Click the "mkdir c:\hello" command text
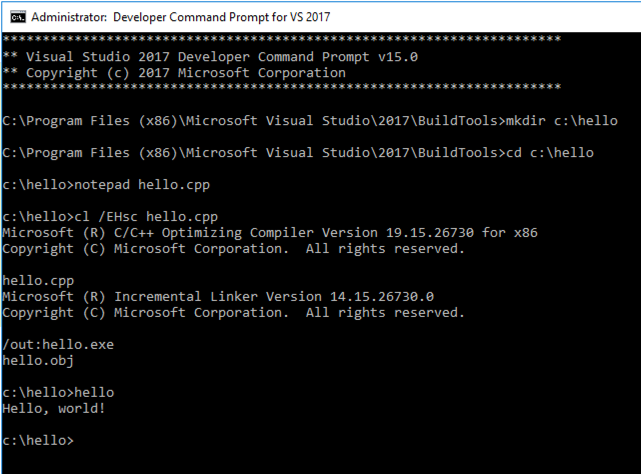 tap(553, 120)
